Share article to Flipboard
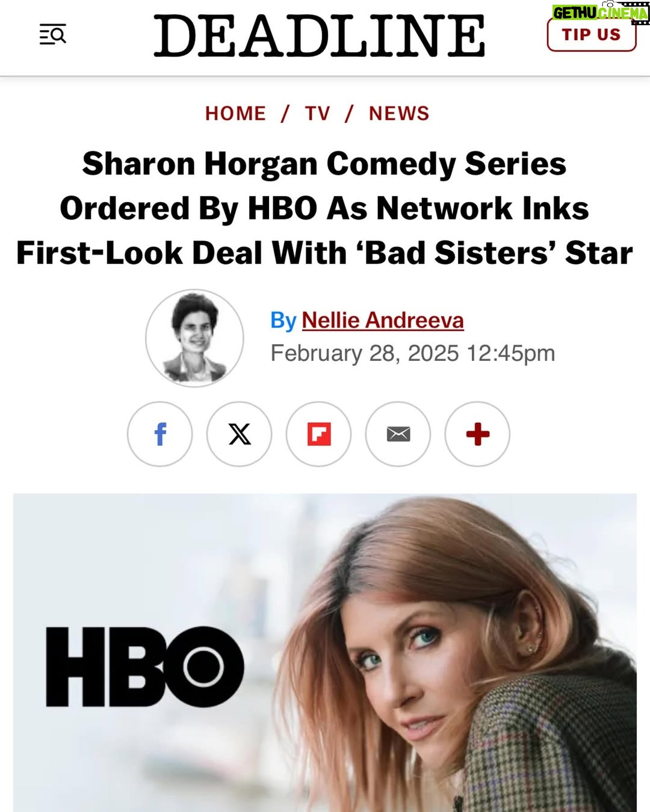The width and height of the screenshot is (650, 812). click(318, 434)
